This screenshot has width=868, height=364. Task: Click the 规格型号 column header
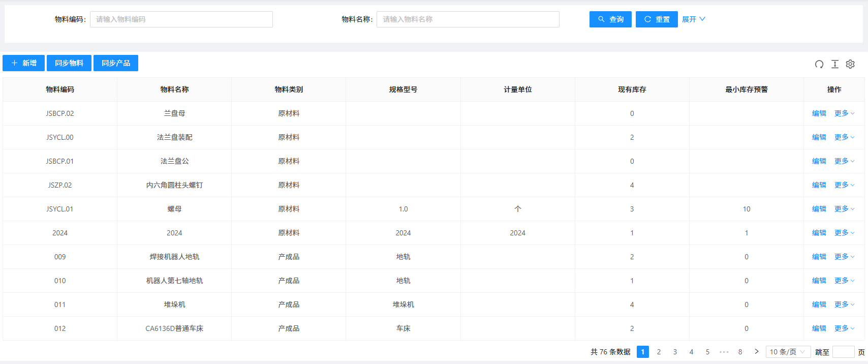[x=404, y=89]
